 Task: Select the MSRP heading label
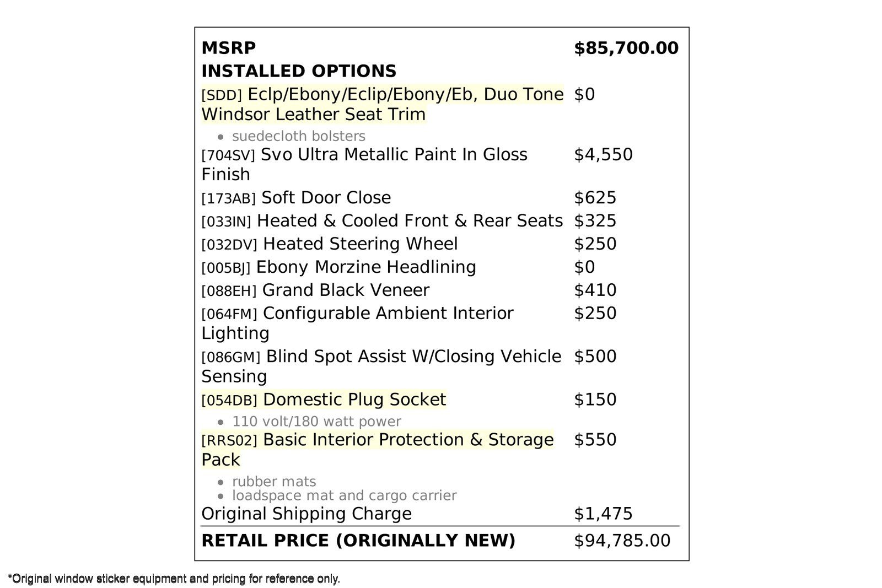point(229,48)
